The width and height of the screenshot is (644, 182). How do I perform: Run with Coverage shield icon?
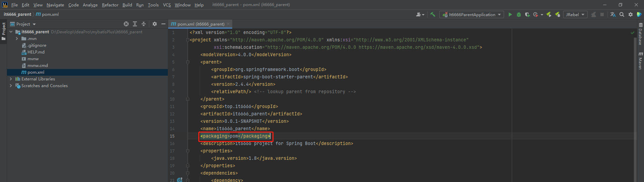click(x=527, y=14)
